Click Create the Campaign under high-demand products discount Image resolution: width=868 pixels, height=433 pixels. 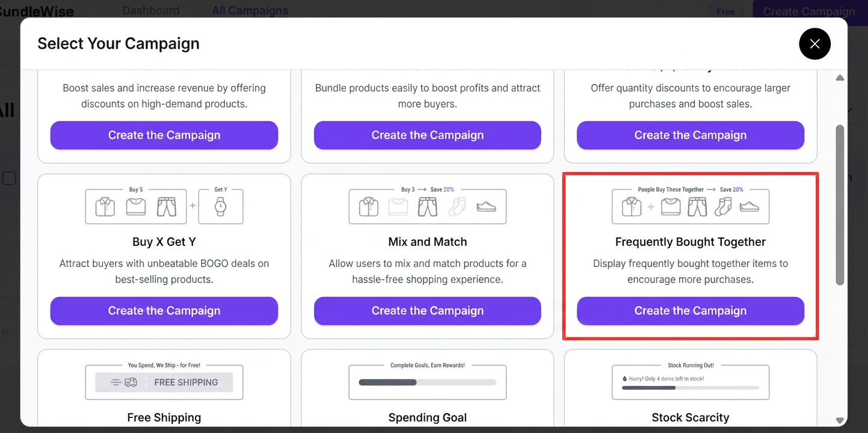click(164, 135)
